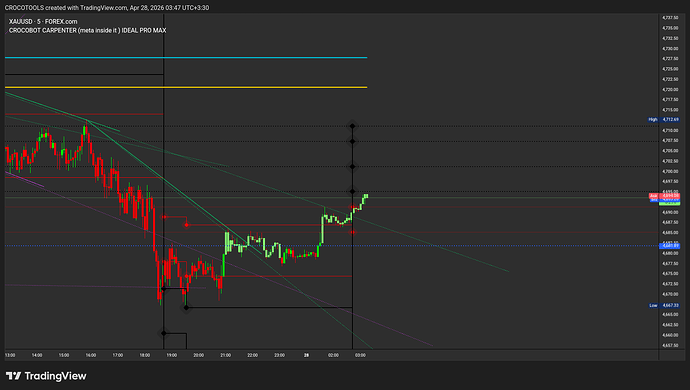The image size is (690, 390).
Task: Click the 4,675.00 price scale value
Action: tap(670, 273)
